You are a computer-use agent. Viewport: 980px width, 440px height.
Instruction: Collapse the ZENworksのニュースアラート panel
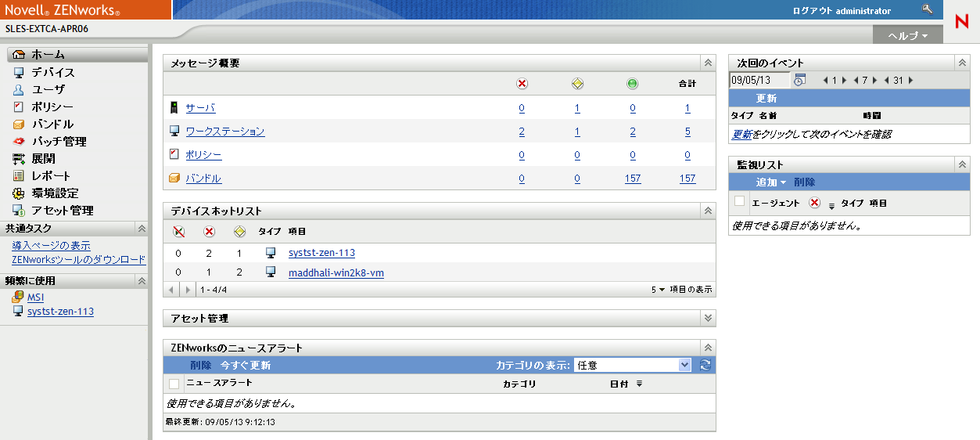(x=708, y=348)
